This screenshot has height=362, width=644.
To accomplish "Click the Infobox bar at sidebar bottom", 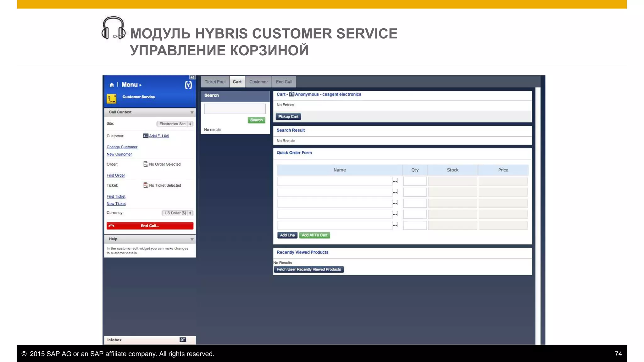I will click(x=150, y=340).
